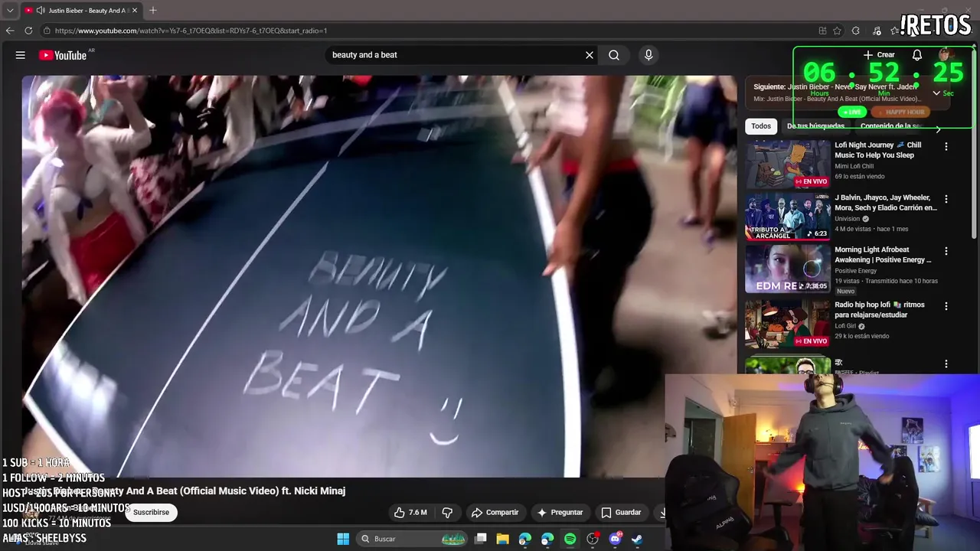
Task: Open Steam from the taskbar
Action: point(637,539)
